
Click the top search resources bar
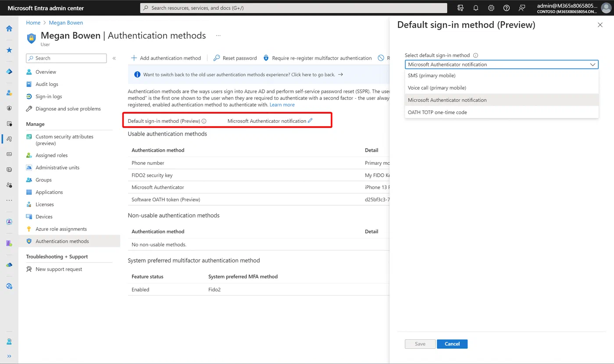pos(294,8)
